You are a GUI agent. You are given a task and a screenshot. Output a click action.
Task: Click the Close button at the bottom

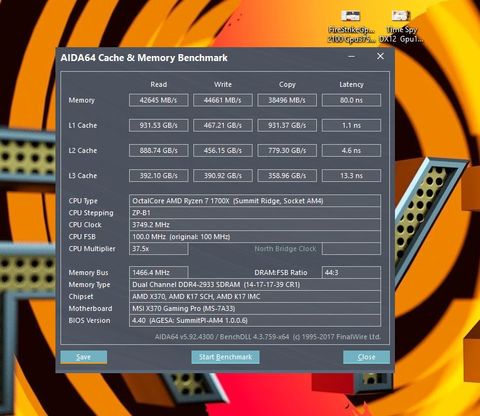coord(366,357)
